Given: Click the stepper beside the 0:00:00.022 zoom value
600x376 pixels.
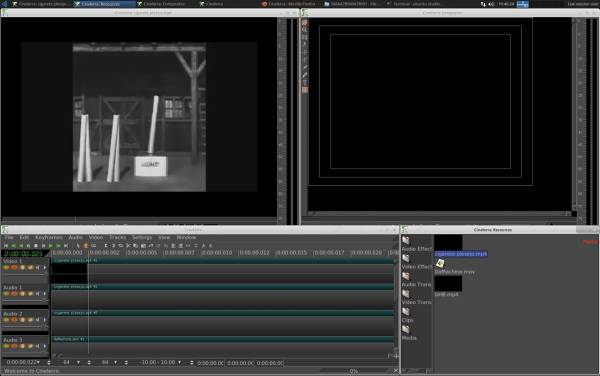Looking at the screenshot, I should 49,362.
